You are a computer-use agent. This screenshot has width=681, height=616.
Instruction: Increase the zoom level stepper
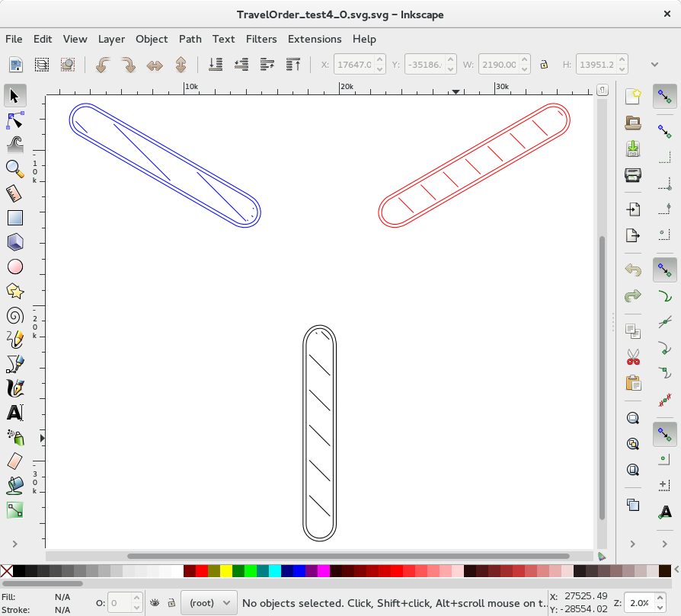pos(660,598)
